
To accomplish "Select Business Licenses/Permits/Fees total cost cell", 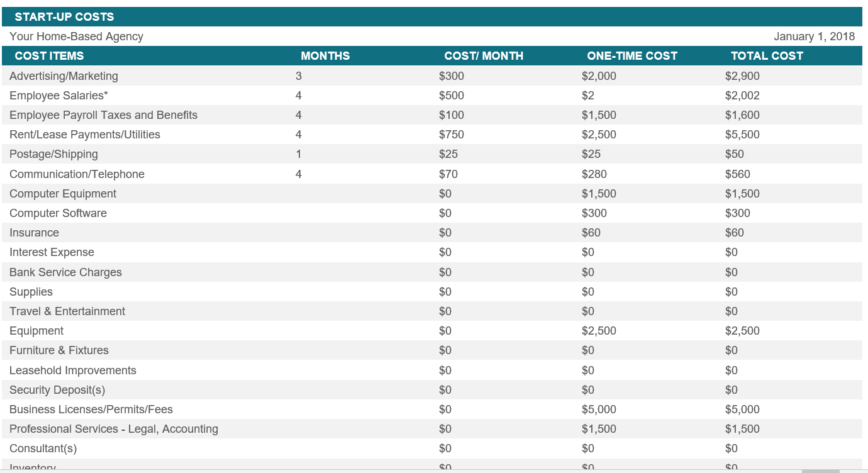I will click(742, 409).
